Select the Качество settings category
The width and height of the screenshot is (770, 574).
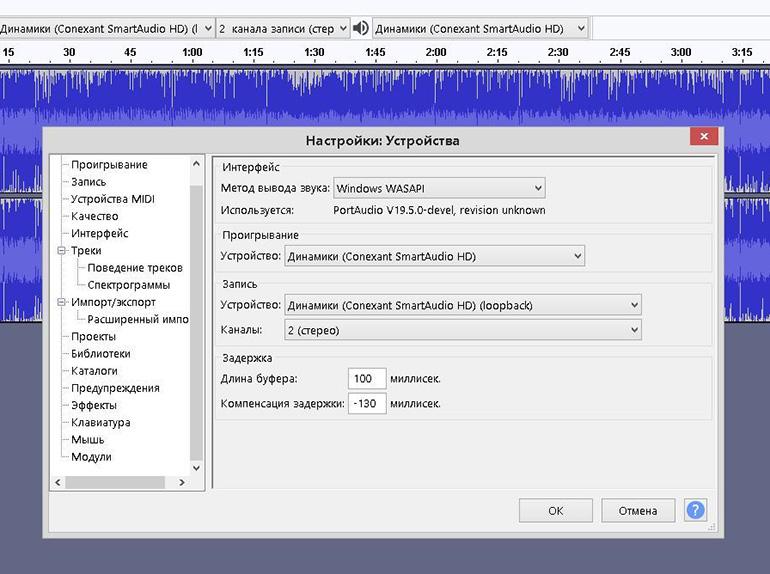[94, 216]
